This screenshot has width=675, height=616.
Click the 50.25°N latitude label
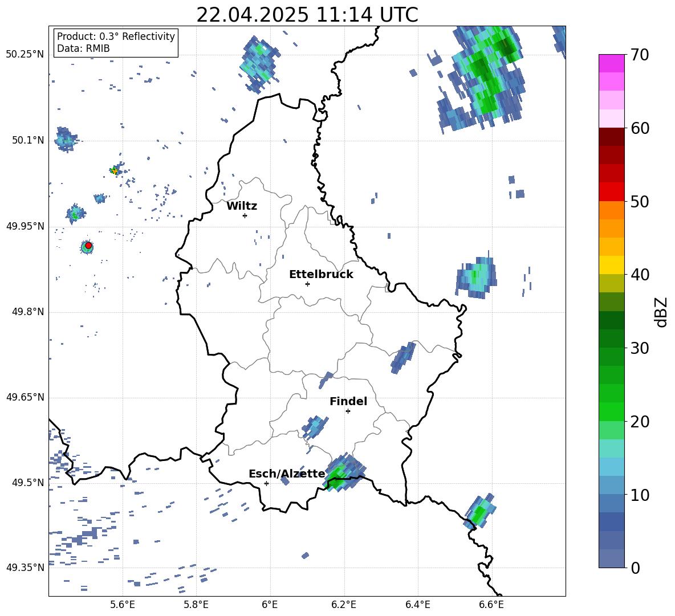click(25, 55)
